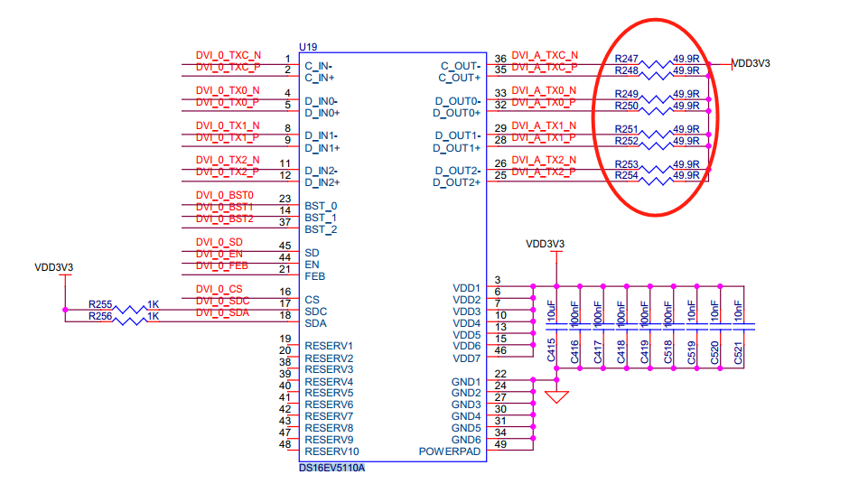Click the R247 resistor designator
This screenshot has height=493, width=868.
click(x=627, y=59)
